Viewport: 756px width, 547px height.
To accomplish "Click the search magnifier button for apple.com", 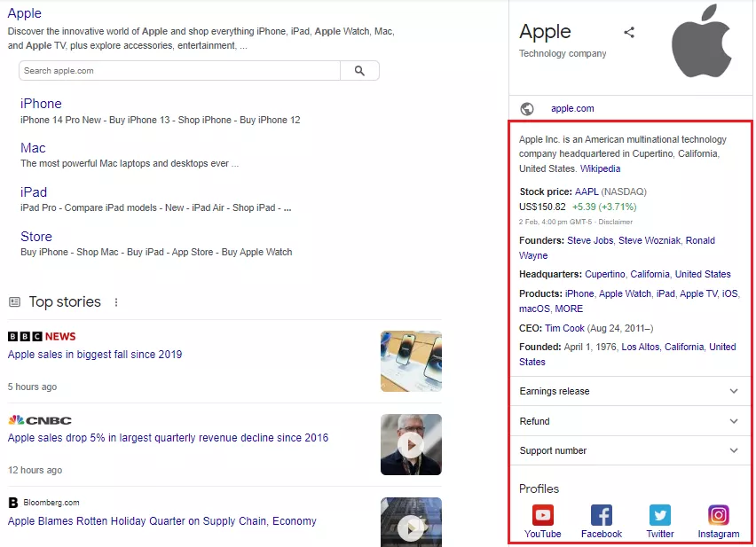I will click(x=359, y=71).
